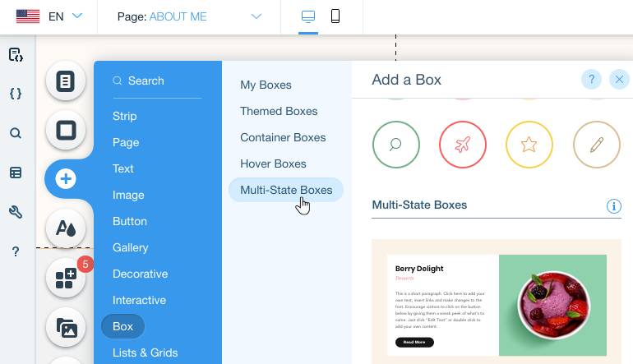Open the page code icon in left sidebar
Screen dimensions: 633x364
(x=16, y=54)
